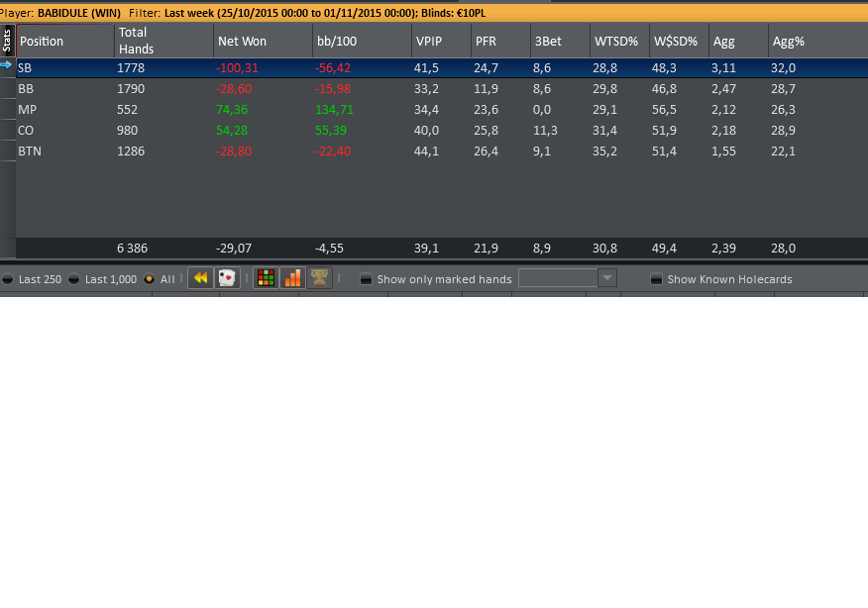Sort by PFR column header

coord(501,41)
